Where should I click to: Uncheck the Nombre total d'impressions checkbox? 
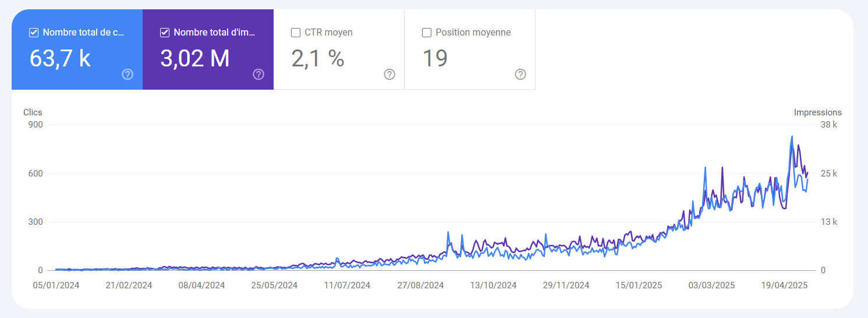165,33
